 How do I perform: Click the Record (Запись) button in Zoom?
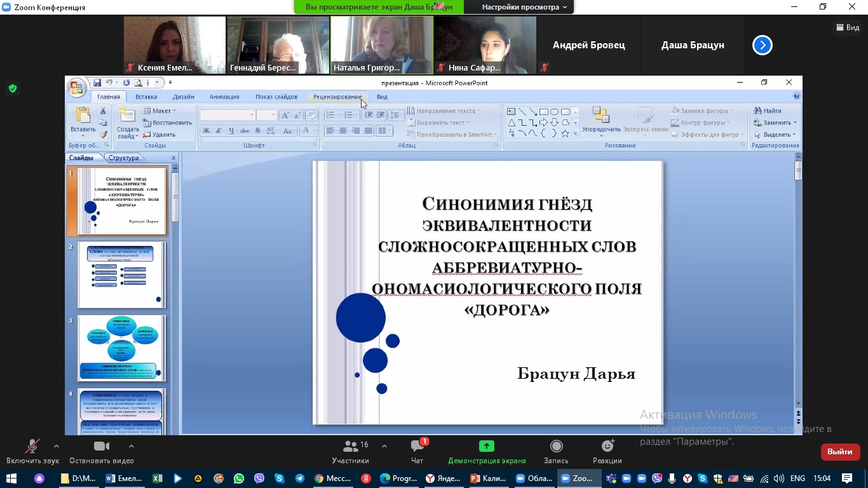click(x=556, y=452)
